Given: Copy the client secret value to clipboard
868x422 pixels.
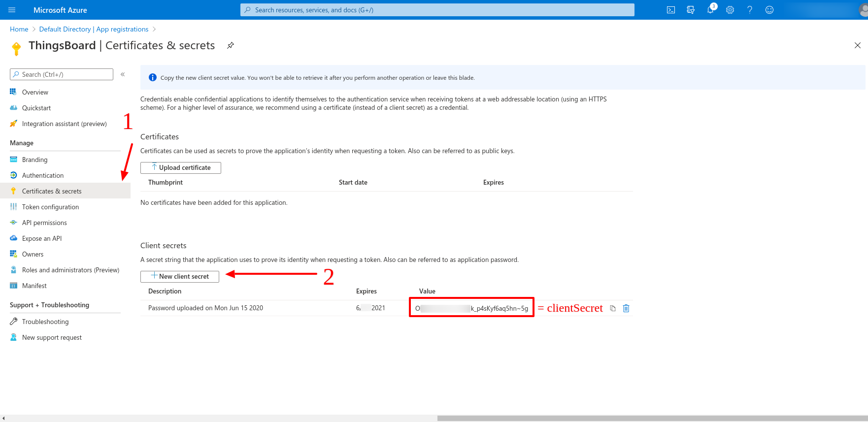Looking at the screenshot, I should click(x=613, y=308).
